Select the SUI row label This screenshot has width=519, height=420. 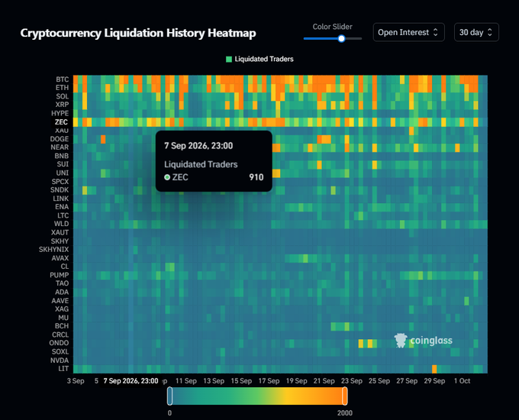pos(63,164)
